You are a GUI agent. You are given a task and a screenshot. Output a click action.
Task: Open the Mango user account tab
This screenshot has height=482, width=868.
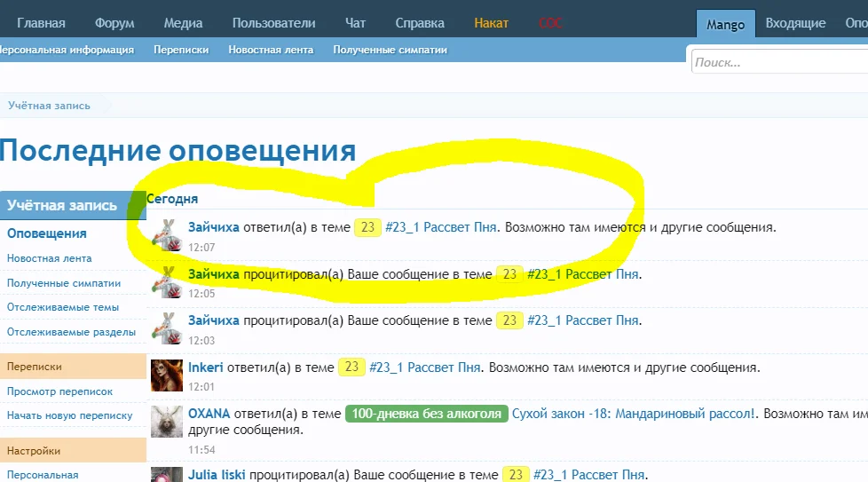click(725, 24)
